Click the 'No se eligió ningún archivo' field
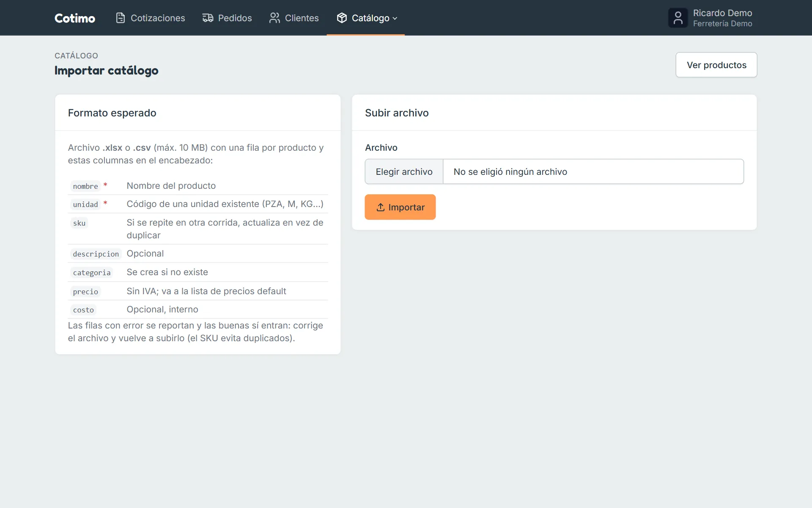The image size is (812, 508). tap(593, 171)
